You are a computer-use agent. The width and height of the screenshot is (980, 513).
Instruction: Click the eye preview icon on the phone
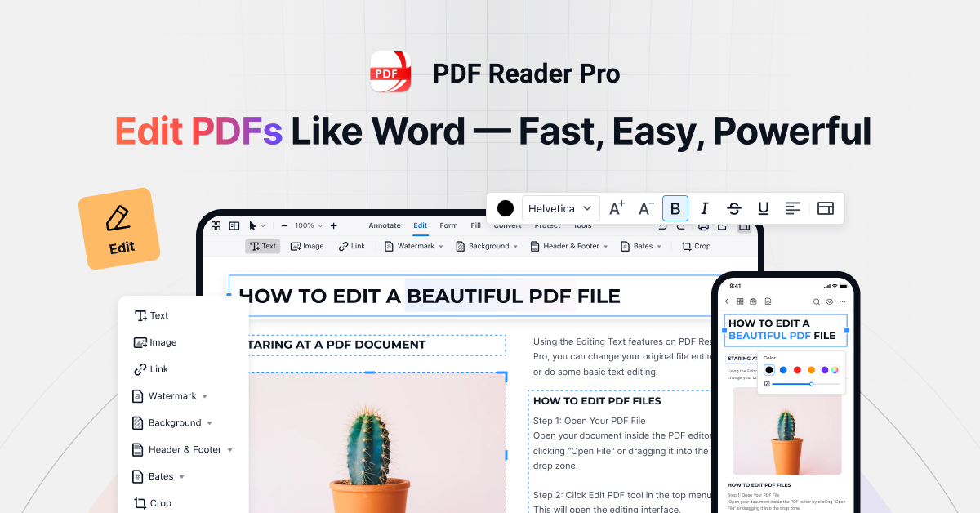[830, 301]
